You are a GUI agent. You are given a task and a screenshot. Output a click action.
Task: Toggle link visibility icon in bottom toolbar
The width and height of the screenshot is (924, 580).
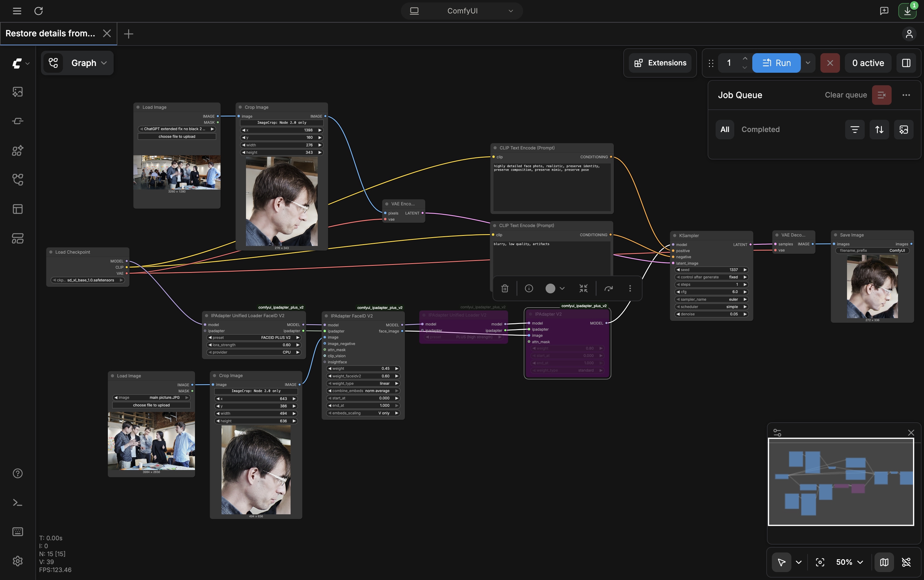[x=906, y=562]
